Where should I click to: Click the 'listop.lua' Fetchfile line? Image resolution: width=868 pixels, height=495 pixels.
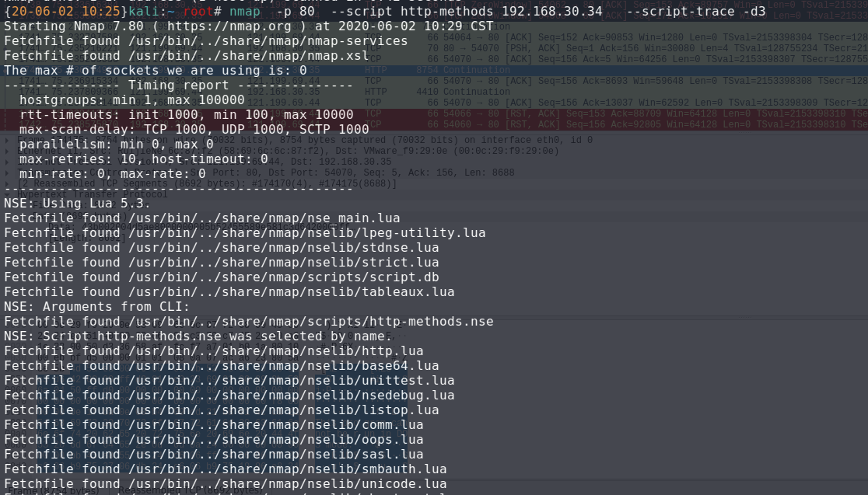coord(222,410)
